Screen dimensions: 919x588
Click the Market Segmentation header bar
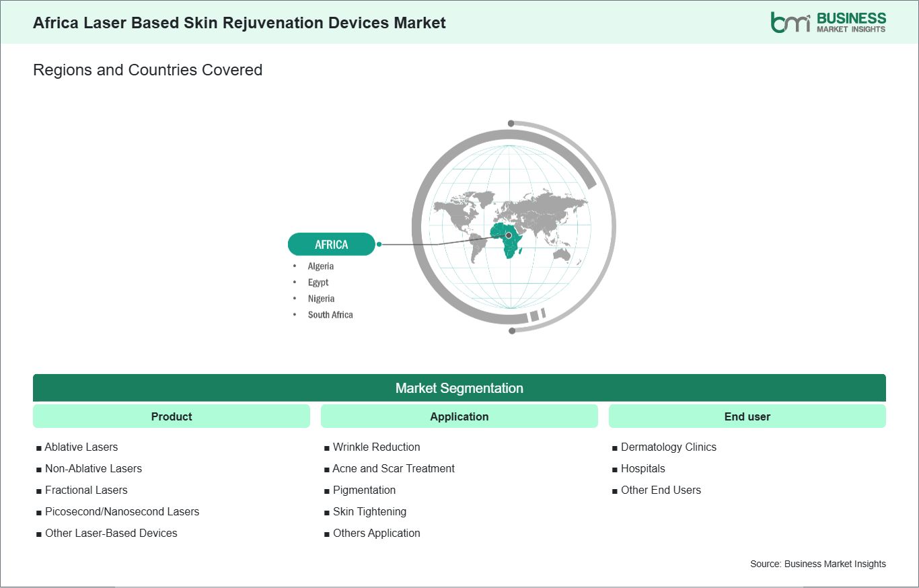click(x=459, y=388)
